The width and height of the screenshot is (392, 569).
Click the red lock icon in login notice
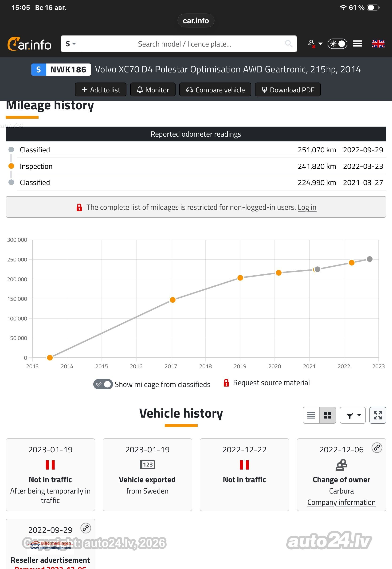pos(79,207)
